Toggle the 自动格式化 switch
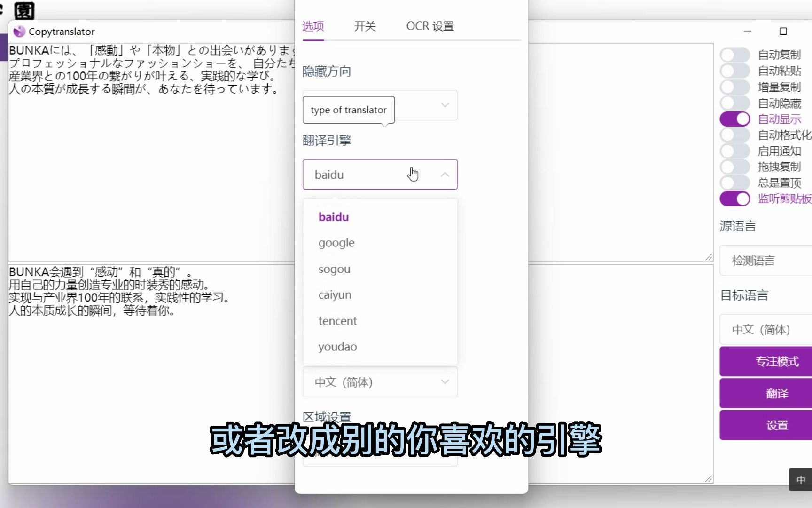This screenshot has height=508, width=812. point(735,135)
